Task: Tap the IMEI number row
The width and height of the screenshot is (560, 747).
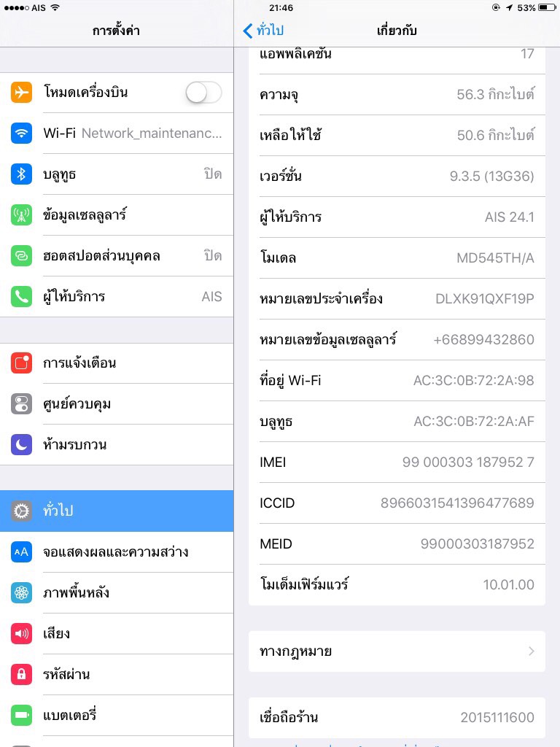Action: tap(397, 462)
